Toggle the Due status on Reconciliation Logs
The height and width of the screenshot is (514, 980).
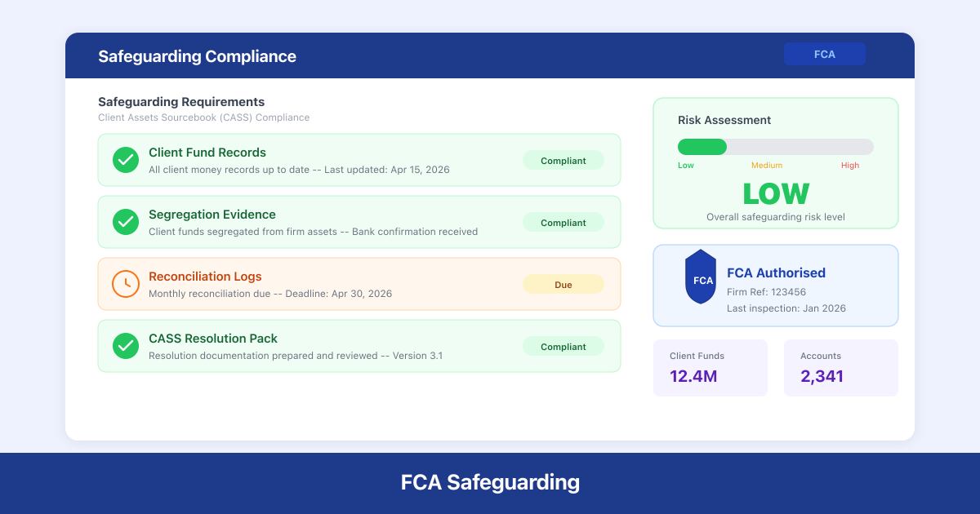563,284
